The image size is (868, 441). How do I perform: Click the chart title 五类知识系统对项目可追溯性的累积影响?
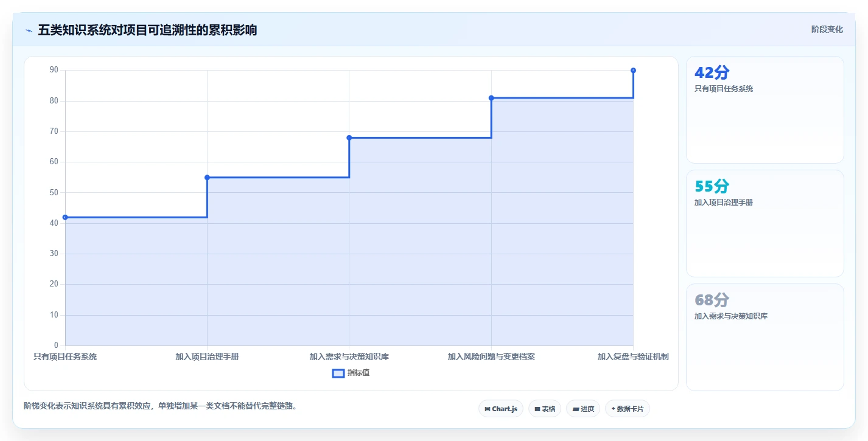coord(147,30)
